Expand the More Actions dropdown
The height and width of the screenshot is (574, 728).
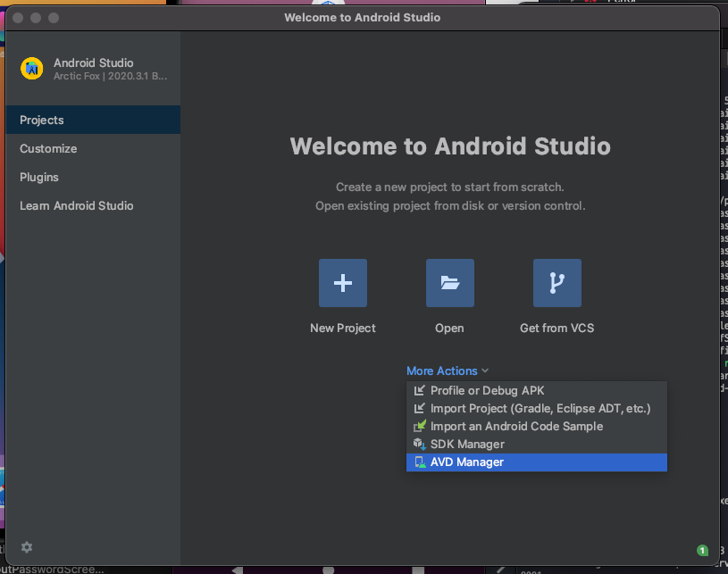[x=448, y=370]
